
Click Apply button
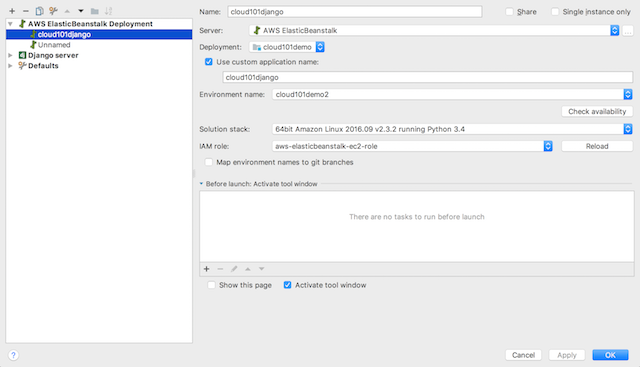click(567, 355)
